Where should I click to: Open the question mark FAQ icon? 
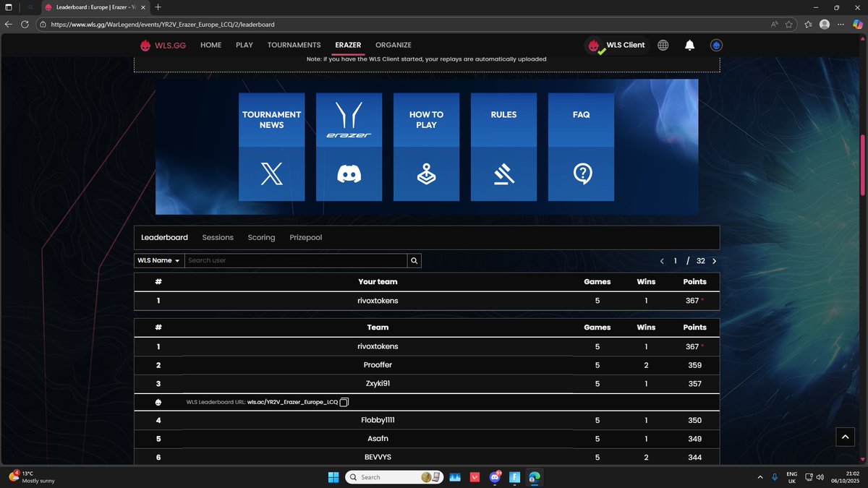(581, 174)
